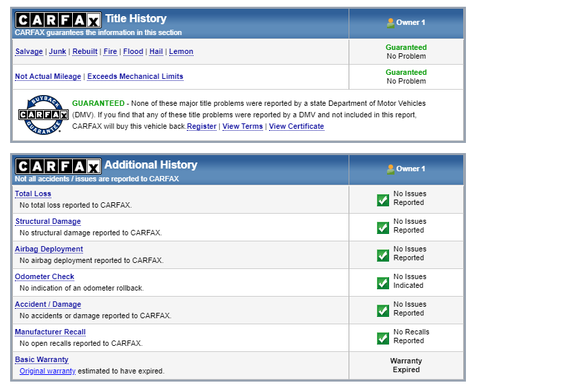Open the Lemon title link
The width and height of the screenshot is (588, 387).
tap(181, 51)
